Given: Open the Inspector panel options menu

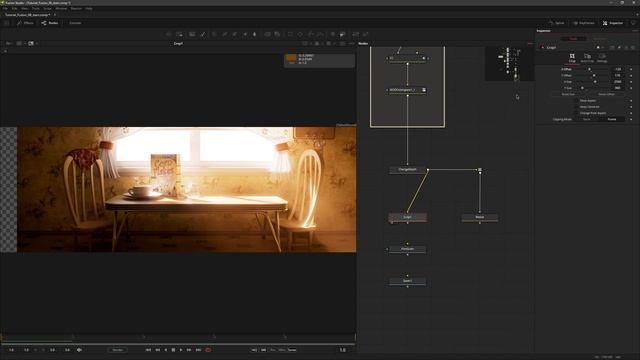Looking at the screenshot, I should tap(635, 31).
